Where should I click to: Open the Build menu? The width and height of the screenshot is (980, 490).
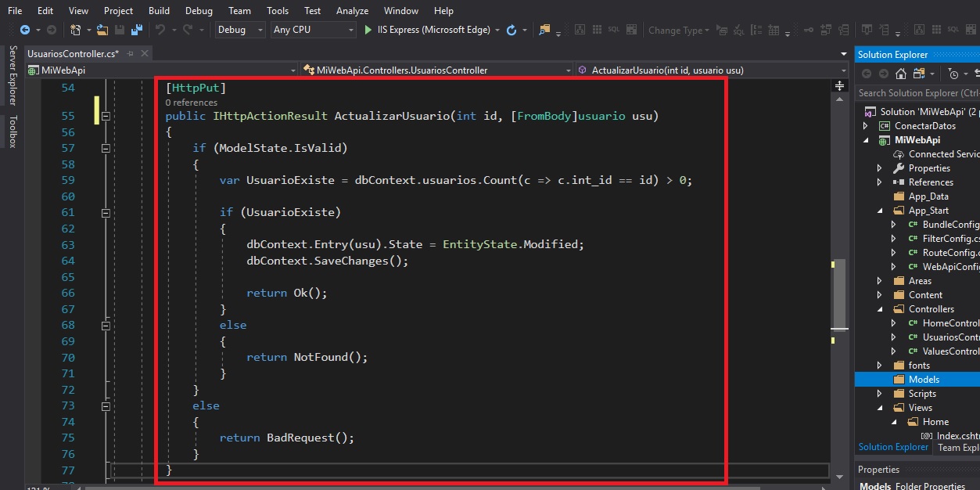pyautogui.click(x=159, y=10)
